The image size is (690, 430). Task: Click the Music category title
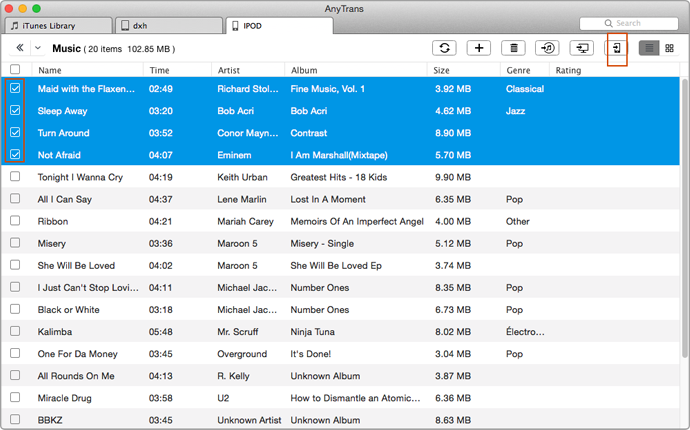click(x=66, y=48)
